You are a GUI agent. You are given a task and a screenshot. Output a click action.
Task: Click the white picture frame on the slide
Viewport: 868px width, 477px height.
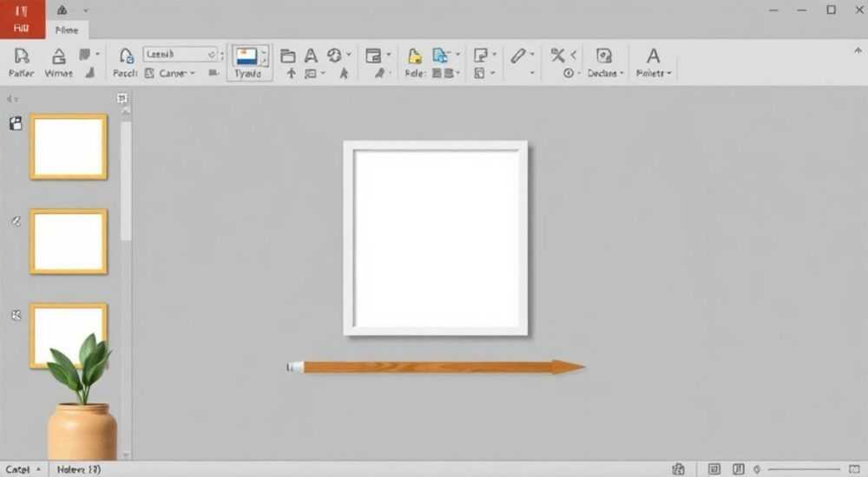point(436,238)
